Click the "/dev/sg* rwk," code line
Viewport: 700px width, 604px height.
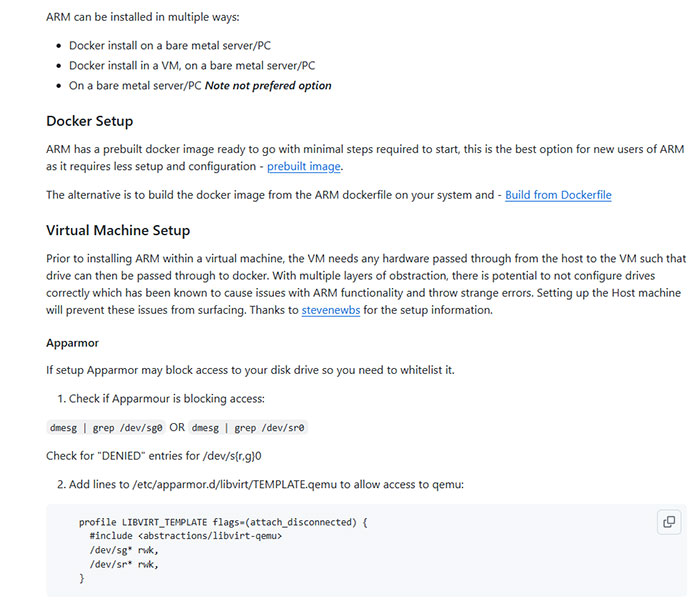click(x=124, y=550)
